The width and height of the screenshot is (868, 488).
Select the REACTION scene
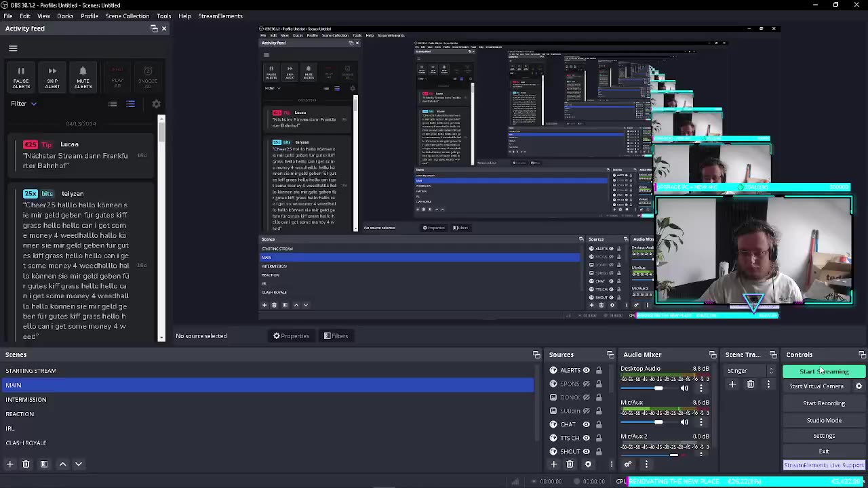269,413
